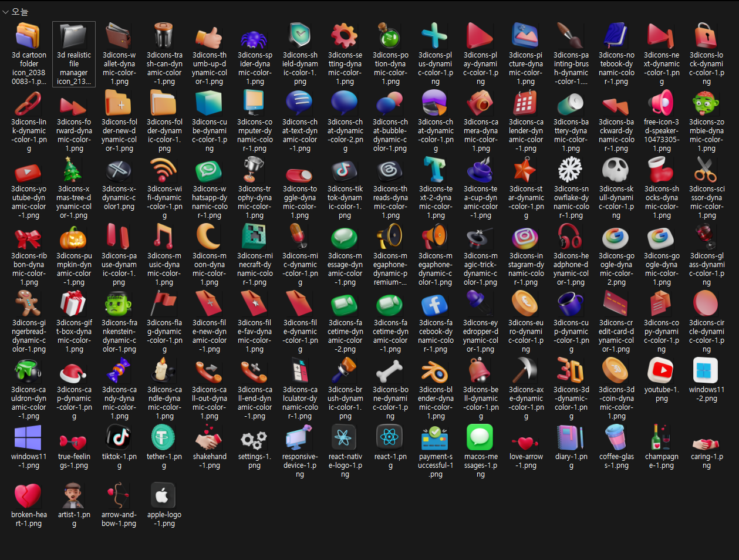This screenshot has width=739, height=560.
Task: Select the snowflake 3dicons file
Action: point(571,188)
